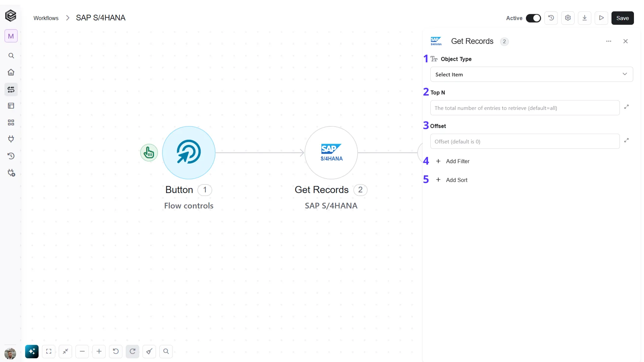
Task: Open the connections plug icon
Action: (11, 139)
